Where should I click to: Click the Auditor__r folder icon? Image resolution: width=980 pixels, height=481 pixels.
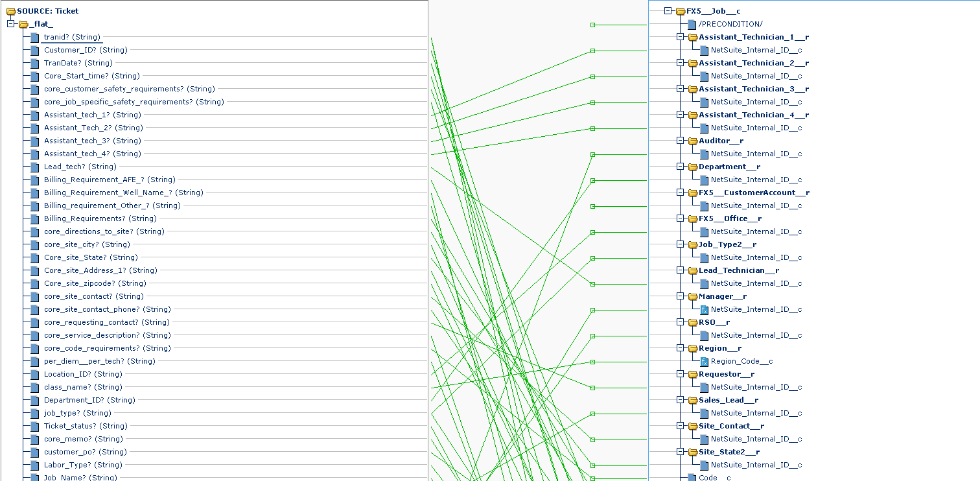click(x=692, y=141)
